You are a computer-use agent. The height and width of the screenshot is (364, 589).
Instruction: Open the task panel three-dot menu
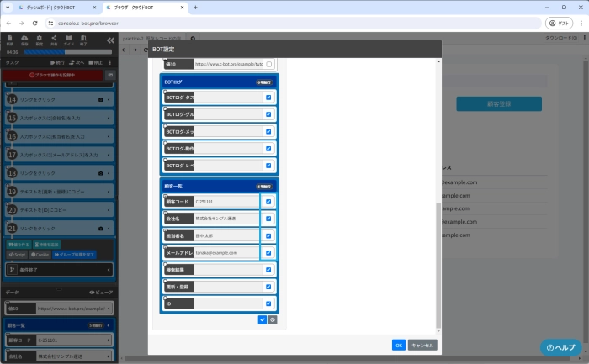111,62
